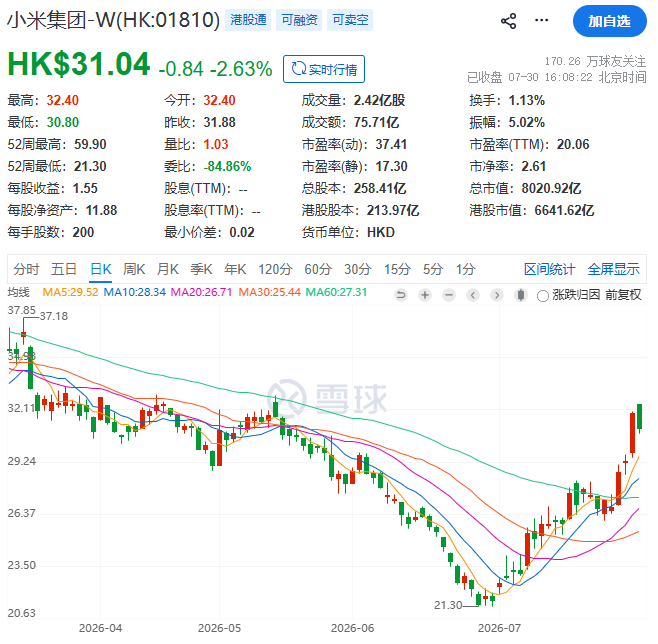Click the 可卖空 tag

350,20
